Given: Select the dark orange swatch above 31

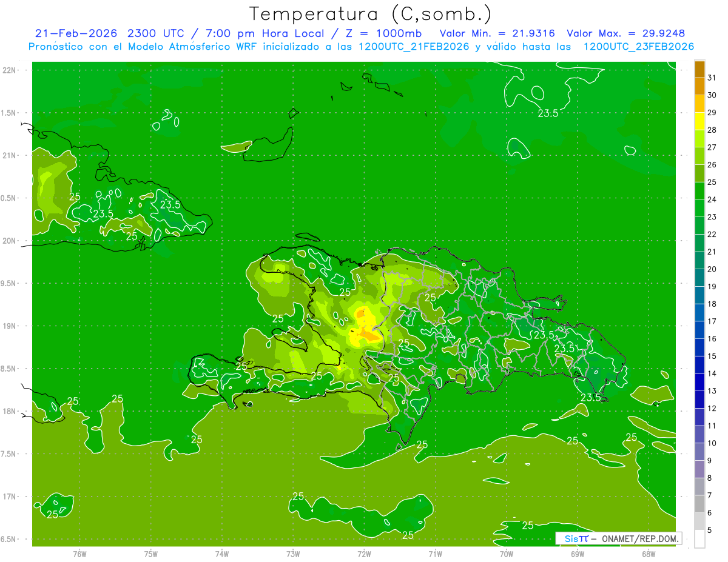Looking at the screenshot, I should tap(699, 69).
